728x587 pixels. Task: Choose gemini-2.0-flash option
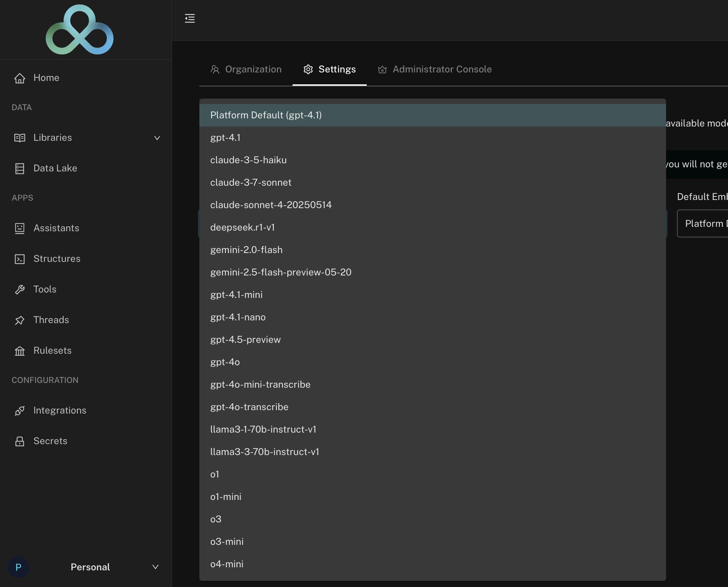[246, 250]
